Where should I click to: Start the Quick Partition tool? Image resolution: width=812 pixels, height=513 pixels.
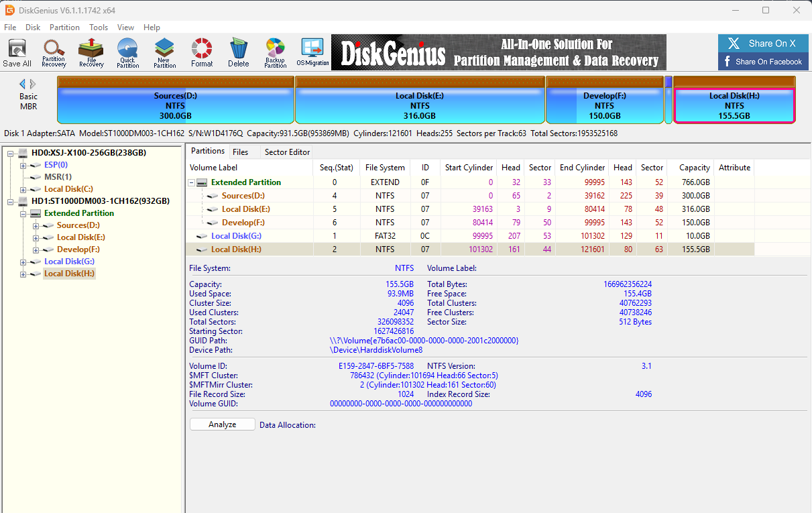[127, 53]
